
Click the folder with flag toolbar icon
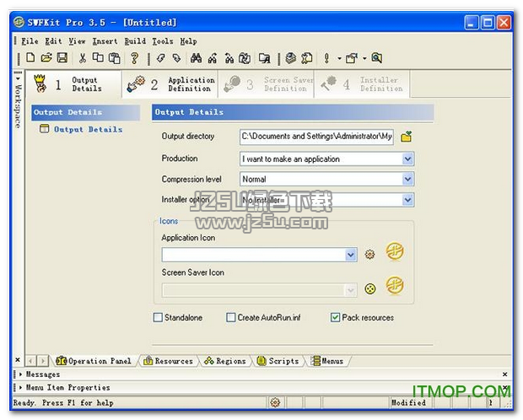point(351,58)
